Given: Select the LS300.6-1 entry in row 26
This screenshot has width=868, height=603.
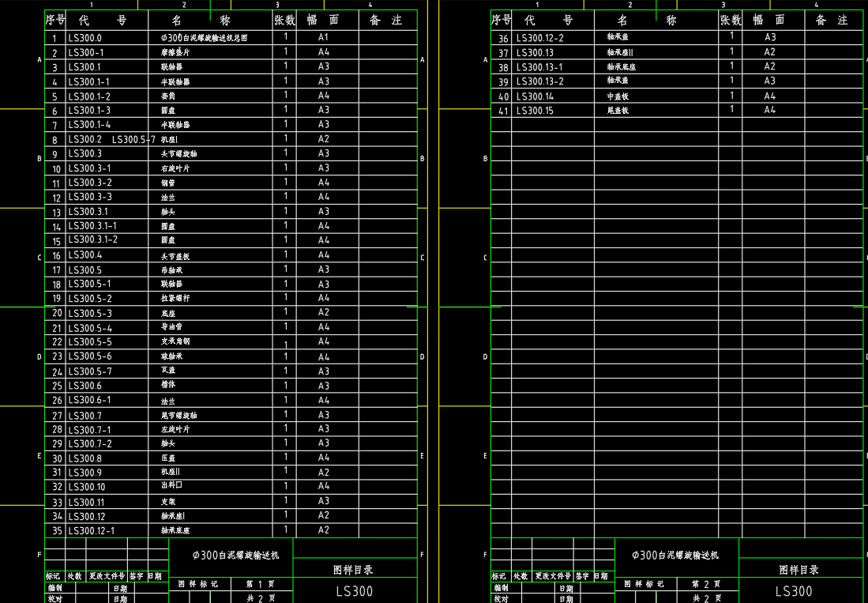Looking at the screenshot, I should (89, 400).
